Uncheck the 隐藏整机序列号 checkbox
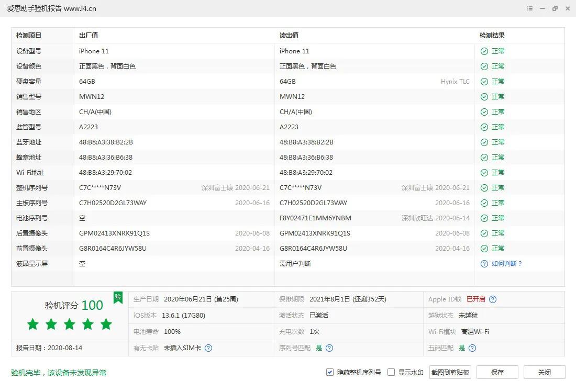The image size is (576, 392). tap(329, 372)
